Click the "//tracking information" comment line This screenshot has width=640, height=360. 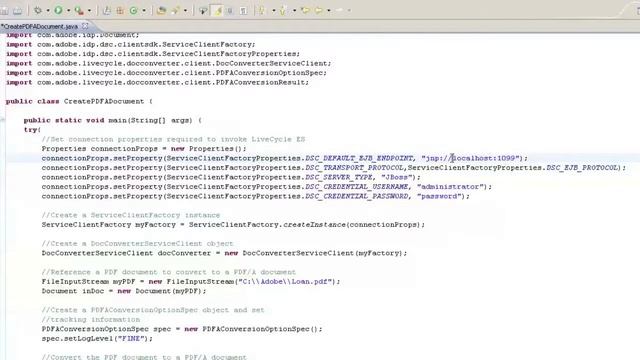pyautogui.click(x=91, y=320)
